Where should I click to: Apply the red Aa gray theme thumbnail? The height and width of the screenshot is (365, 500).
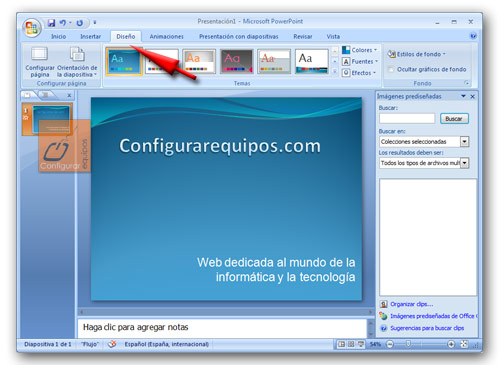coord(274,61)
